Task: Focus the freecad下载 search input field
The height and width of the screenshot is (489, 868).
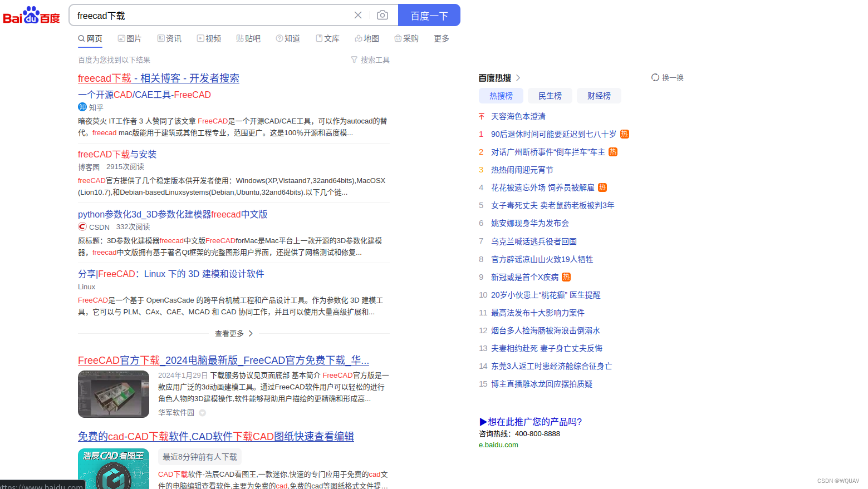Action: tap(212, 16)
